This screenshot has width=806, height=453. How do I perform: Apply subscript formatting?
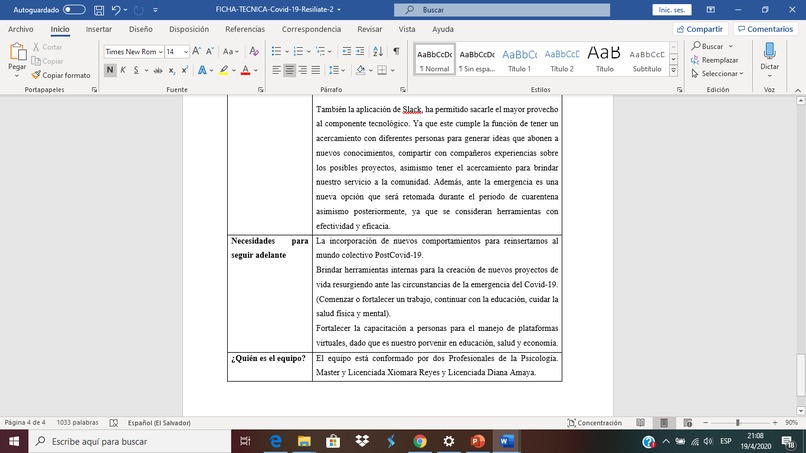[x=172, y=70]
